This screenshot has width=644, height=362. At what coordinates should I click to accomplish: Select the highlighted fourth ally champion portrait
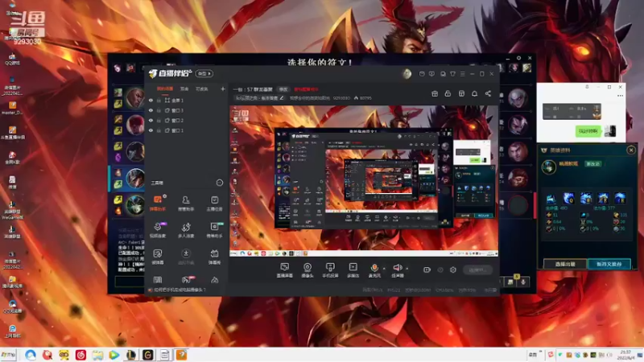[134, 179]
